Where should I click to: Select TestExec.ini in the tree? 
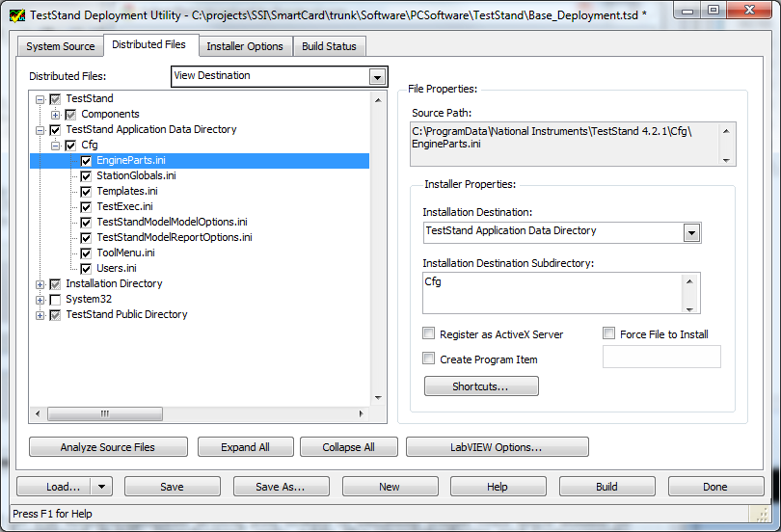click(124, 206)
